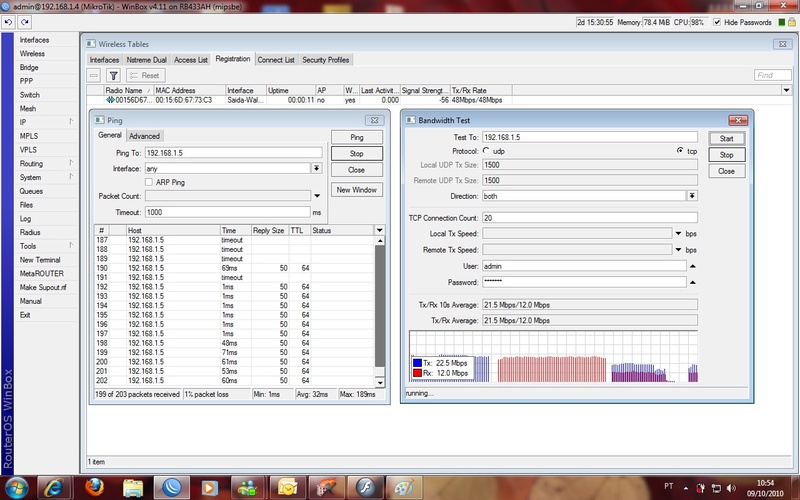Click the remove (minus) icon in Wireless Tables
This screenshot has height=500, width=800.
(95, 75)
